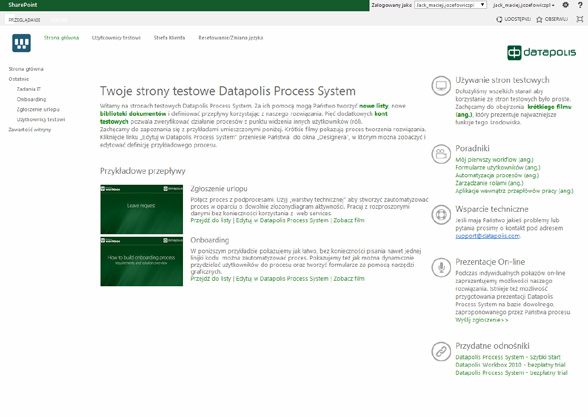Click Przejdź do listy under Onboarding
This screenshot has height=417, width=588.
pos(211,279)
